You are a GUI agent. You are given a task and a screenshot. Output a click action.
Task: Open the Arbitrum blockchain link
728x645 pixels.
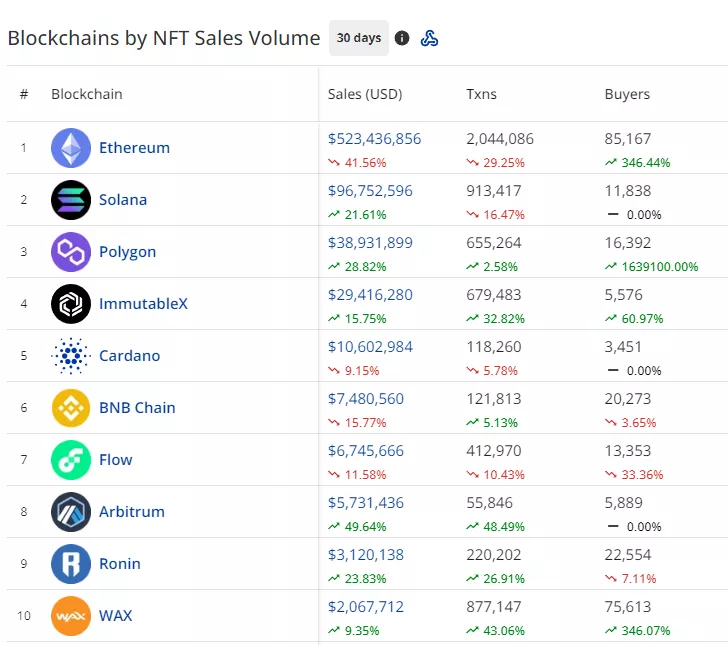(132, 512)
